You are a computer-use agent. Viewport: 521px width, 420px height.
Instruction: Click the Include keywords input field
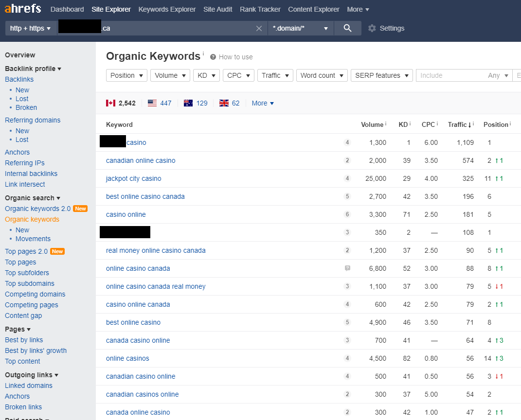click(x=451, y=75)
